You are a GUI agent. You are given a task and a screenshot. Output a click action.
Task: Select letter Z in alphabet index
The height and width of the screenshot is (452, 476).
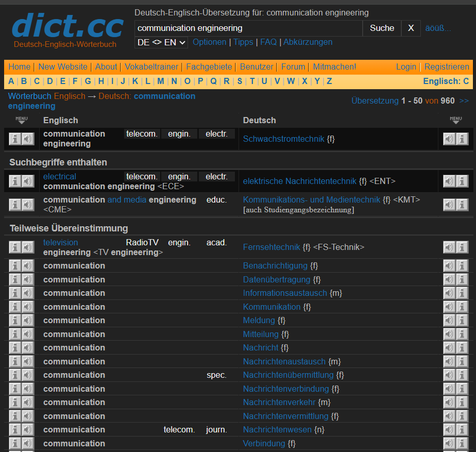pyautogui.click(x=329, y=81)
